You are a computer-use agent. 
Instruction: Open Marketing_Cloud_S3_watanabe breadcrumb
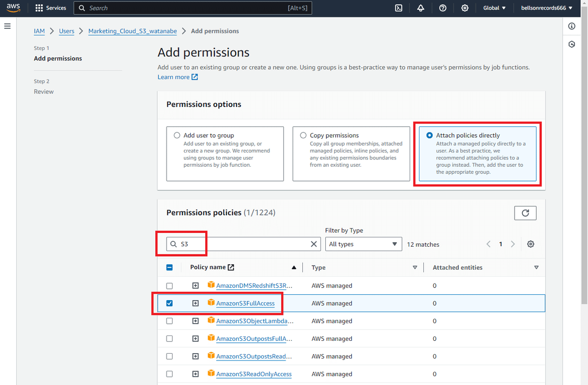pos(132,31)
